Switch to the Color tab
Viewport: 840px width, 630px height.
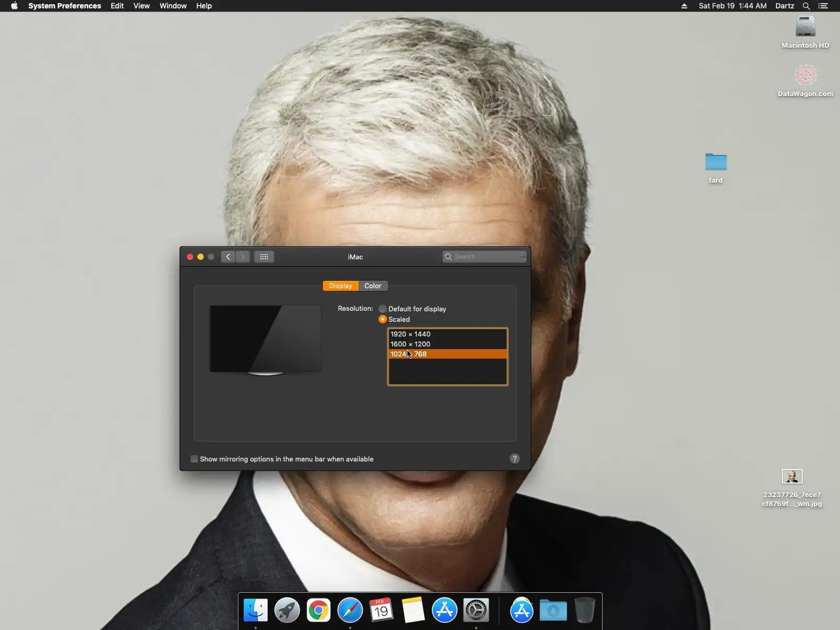(x=373, y=286)
